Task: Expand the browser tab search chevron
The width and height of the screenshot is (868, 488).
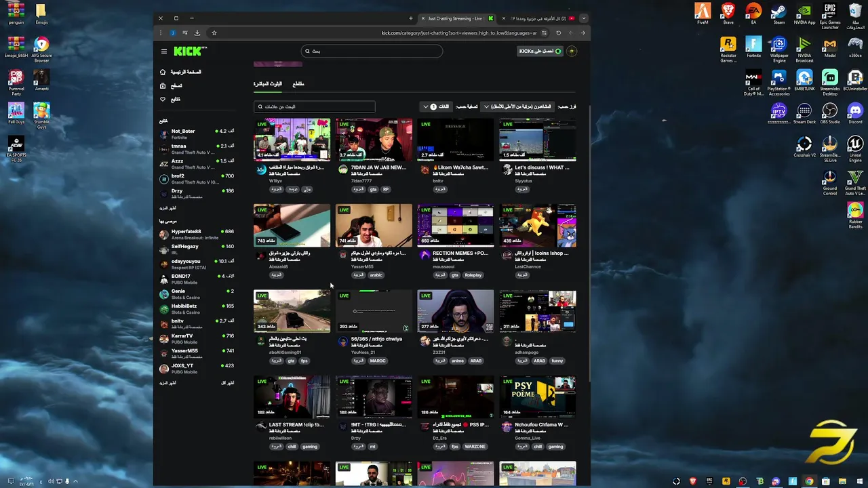Action: coord(583,18)
